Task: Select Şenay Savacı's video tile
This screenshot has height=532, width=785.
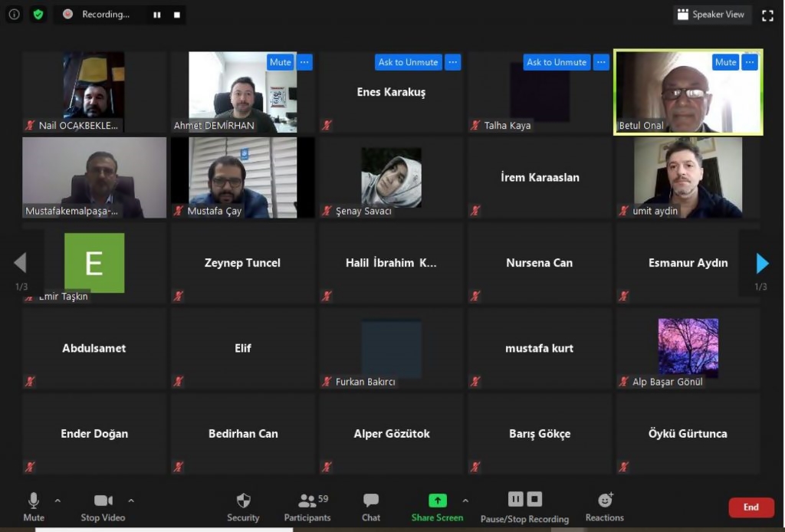Action: tap(392, 178)
